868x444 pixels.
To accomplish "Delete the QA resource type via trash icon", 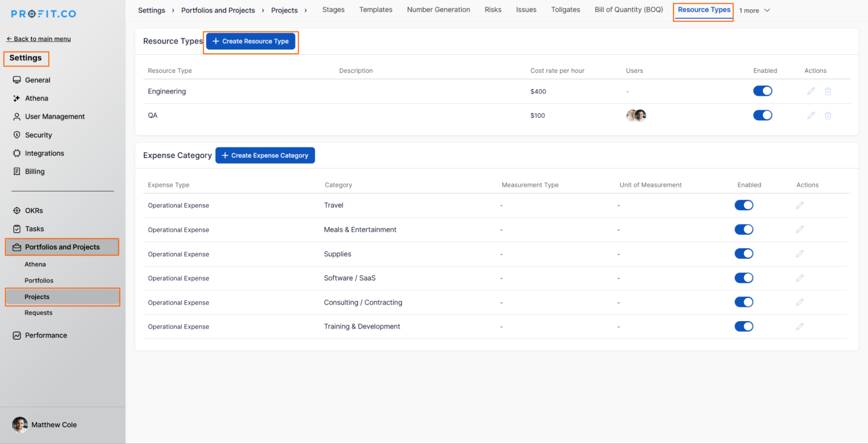I will click(x=828, y=115).
